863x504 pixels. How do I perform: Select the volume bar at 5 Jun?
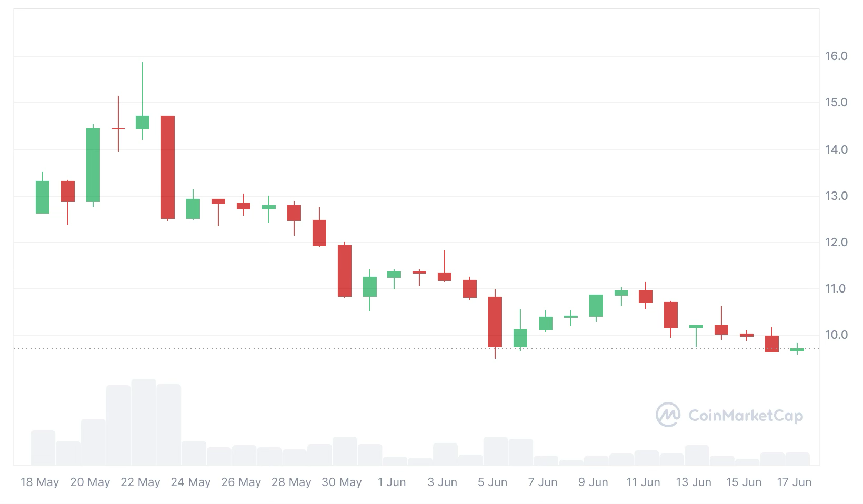pyautogui.click(x=496, y=451)
